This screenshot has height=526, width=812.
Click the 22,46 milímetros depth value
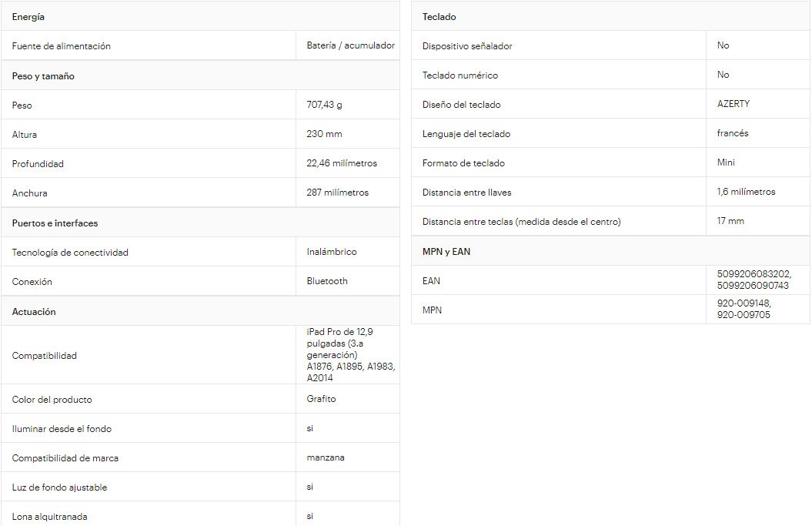[342, 163]
